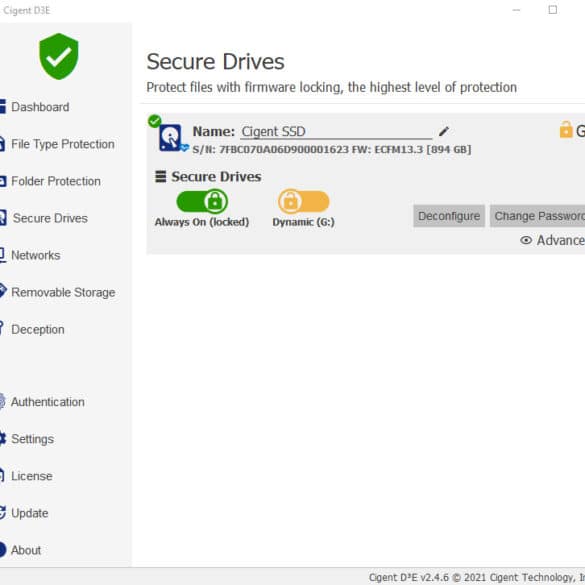
Task: Click the Deconfigure button
Action: [x=449, y=216]
